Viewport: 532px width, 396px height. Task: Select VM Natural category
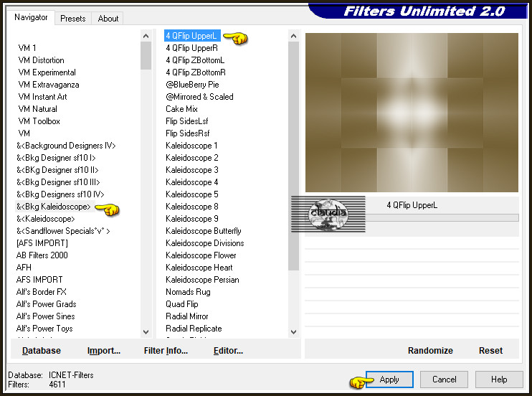coord(38,109)
